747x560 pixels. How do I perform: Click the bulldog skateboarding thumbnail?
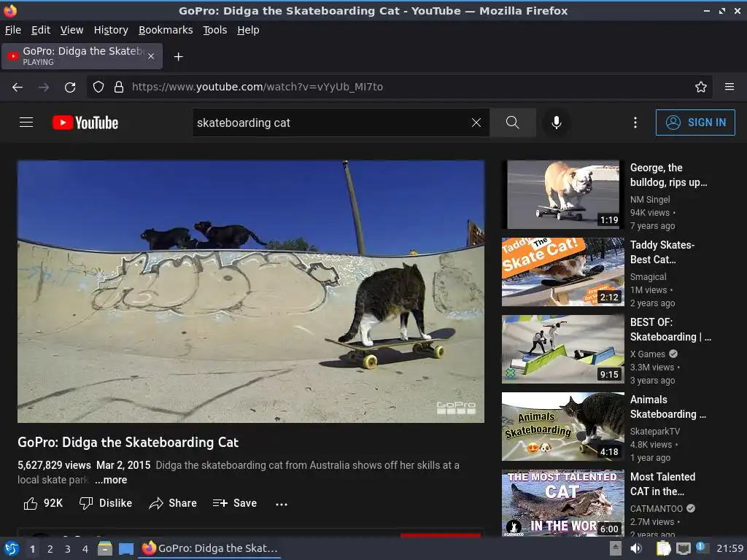562,194
